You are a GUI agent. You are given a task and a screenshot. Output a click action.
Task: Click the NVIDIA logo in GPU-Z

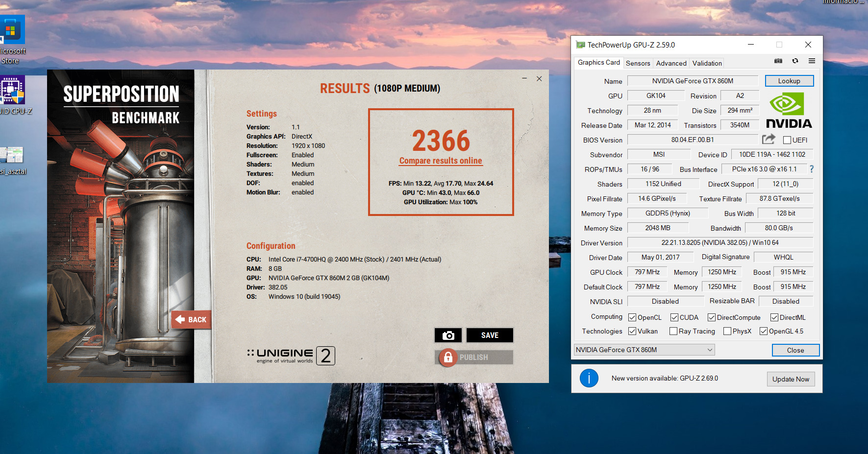[x=789, y=110]
